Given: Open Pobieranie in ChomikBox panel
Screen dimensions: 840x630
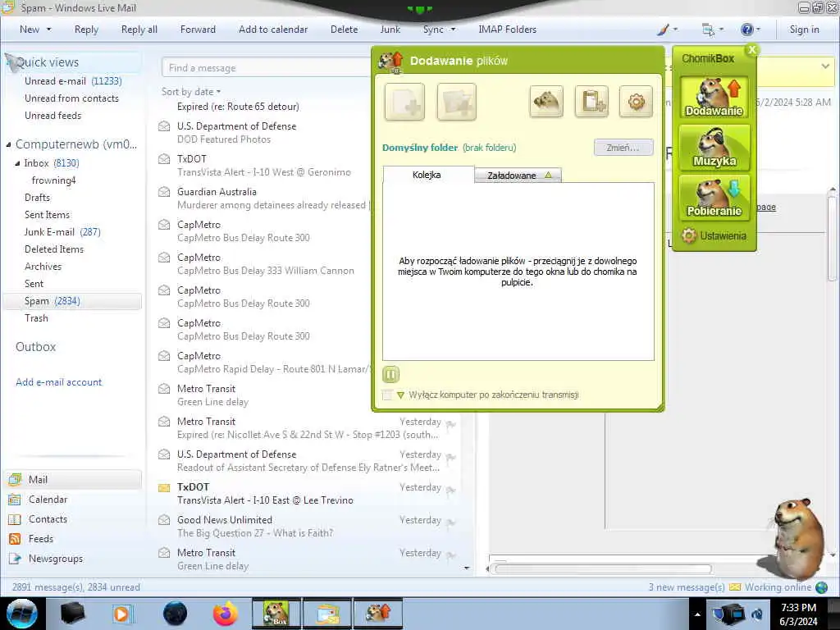Looking at the screenshot, I should pos(714,198).
